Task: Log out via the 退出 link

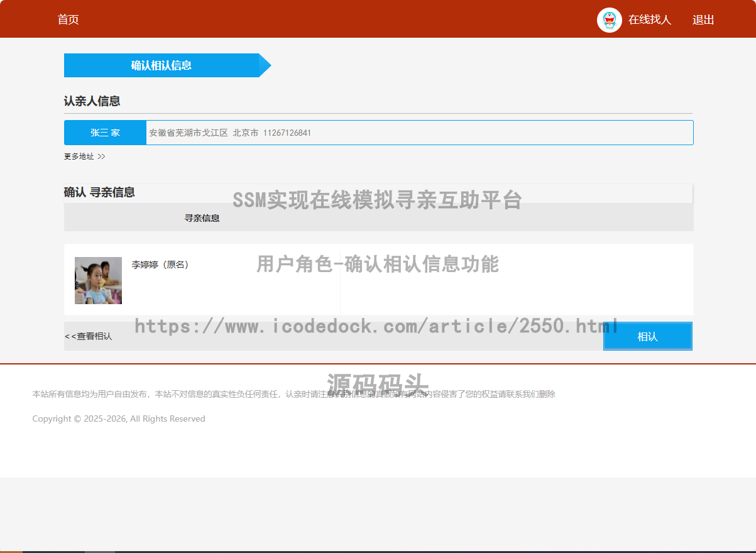Action: (703, 19)
